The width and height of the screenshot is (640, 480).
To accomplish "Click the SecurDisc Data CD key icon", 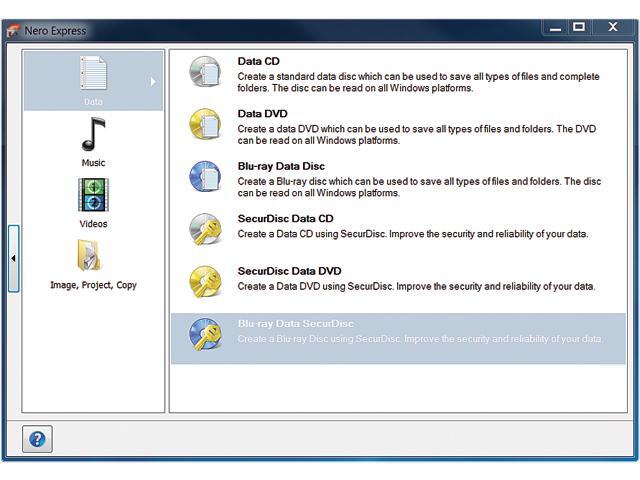I will coord(205,229).
